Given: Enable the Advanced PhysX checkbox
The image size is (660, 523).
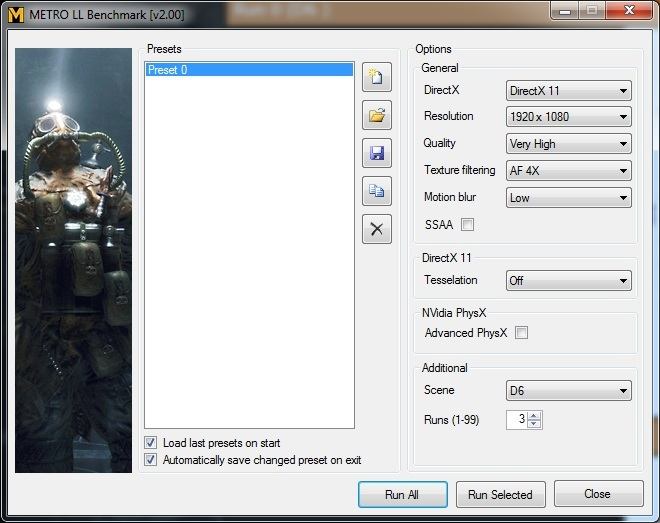Looking at the screenshot, I should tap(522, 332).
